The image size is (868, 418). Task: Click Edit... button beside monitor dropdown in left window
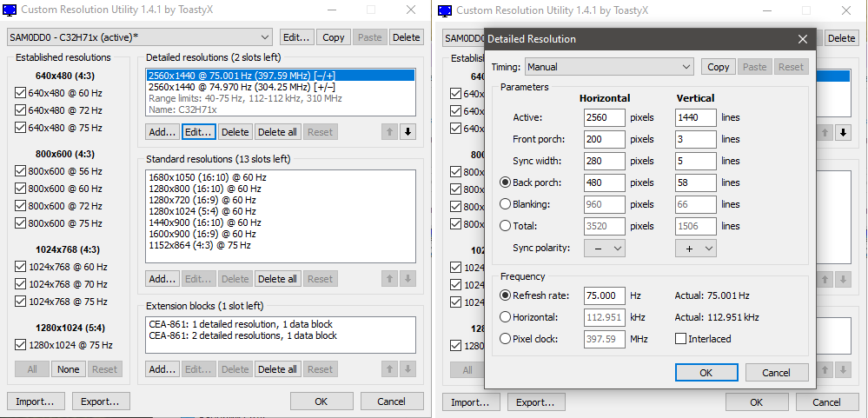click(x=296, y=37)
